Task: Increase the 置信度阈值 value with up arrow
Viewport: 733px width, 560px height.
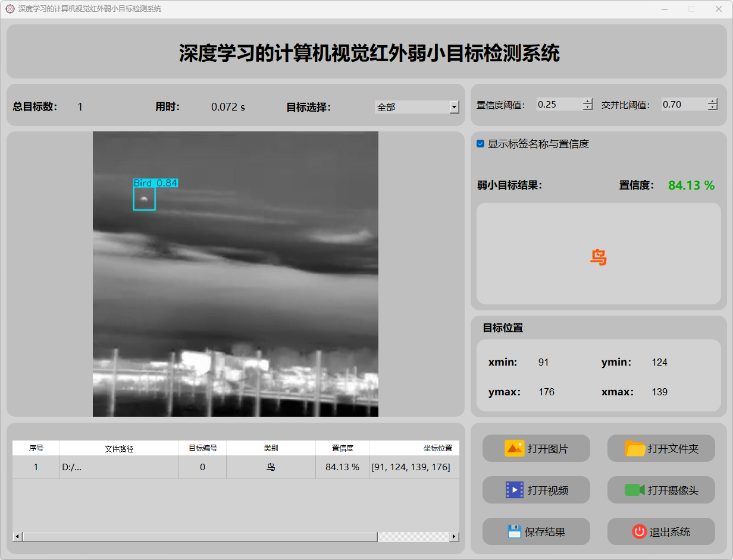Action: click(588, 101)
